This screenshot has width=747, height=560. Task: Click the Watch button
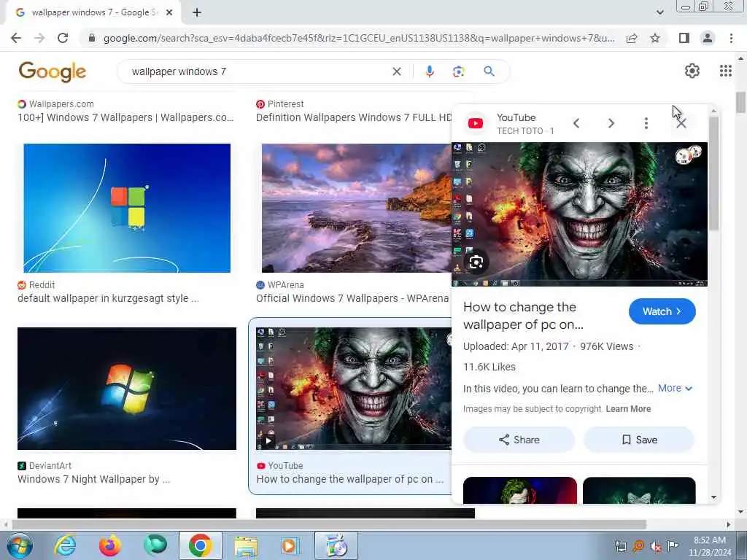(x=662, y=311)
